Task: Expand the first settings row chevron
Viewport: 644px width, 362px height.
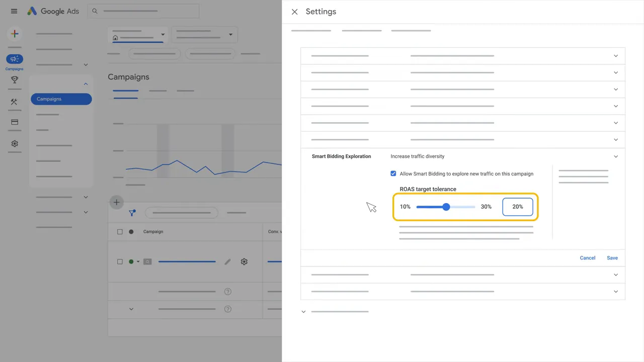Action: click(x=615, y=56)
